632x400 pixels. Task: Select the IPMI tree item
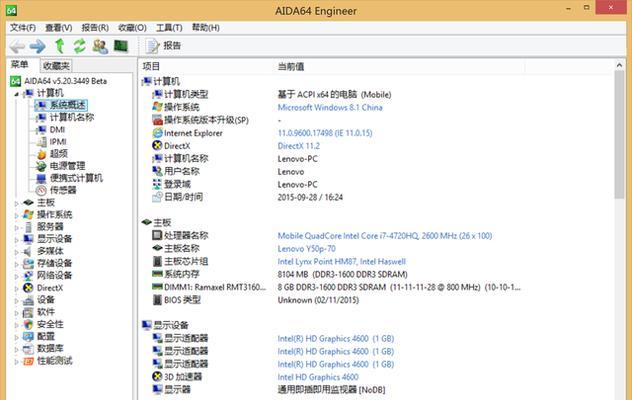pyautogui.click(x=58, y=142)
